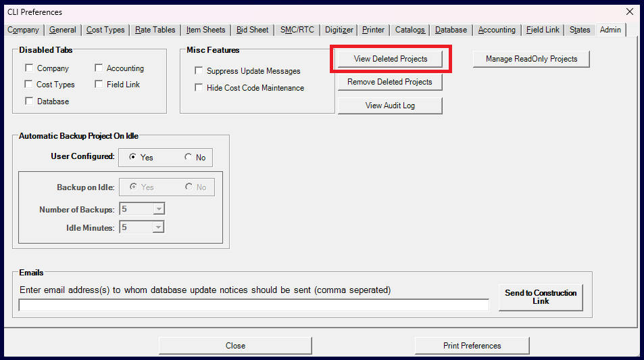
Task: Go to the Printer tab
Action: [373, 30]
